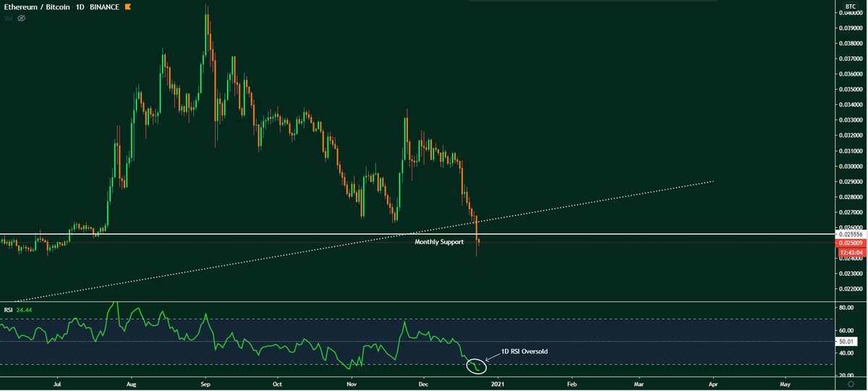The image size is (868, 391).
Task: Click the Nov label on the time axis
Action: click(x=351, y=384)
